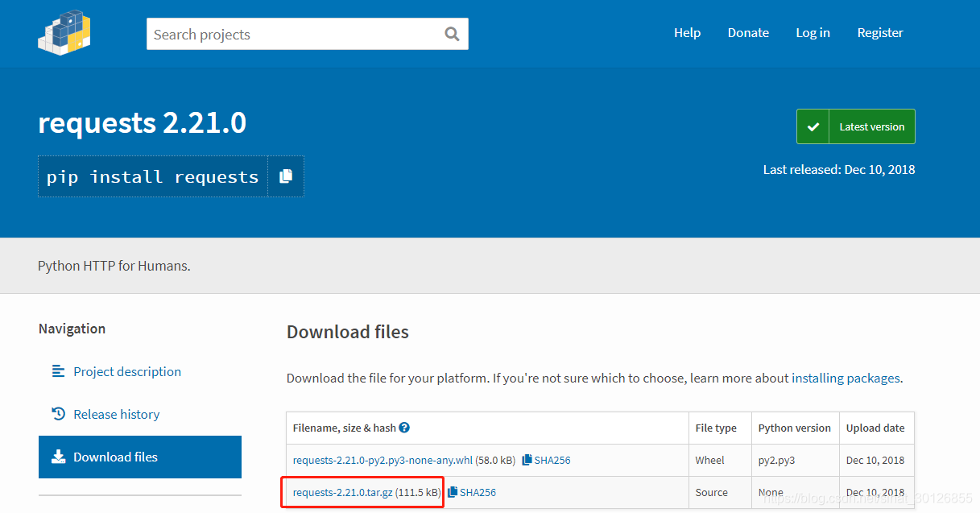Click 'Python version' column header
980x513 pixels.
pos(795,428)
